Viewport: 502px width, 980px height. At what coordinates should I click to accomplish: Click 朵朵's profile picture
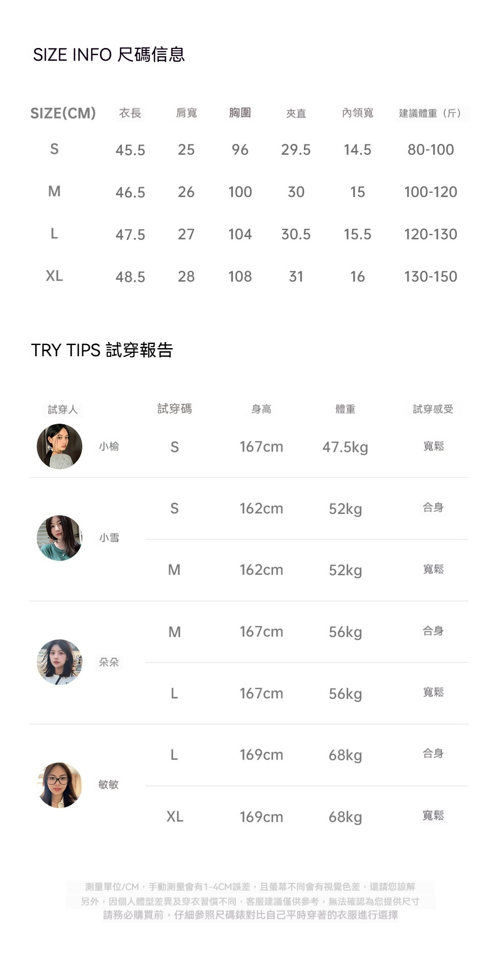[x=60, y=662]
